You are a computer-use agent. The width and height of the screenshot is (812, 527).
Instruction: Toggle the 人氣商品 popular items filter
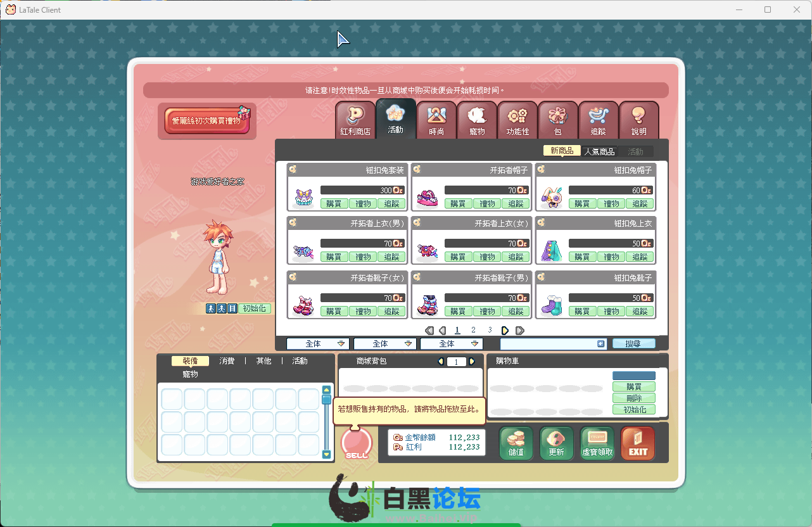(599, 151)
